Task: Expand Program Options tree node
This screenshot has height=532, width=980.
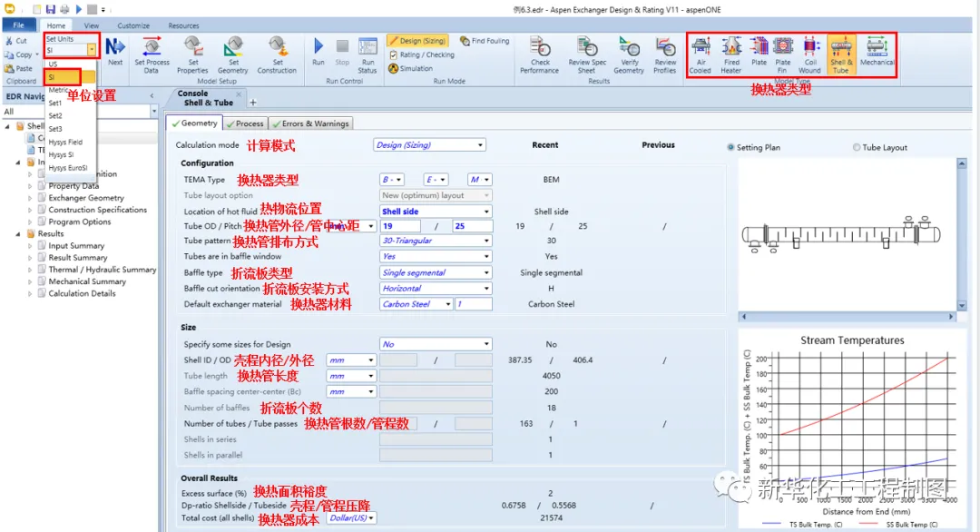Action: click(x=29, y=222)
